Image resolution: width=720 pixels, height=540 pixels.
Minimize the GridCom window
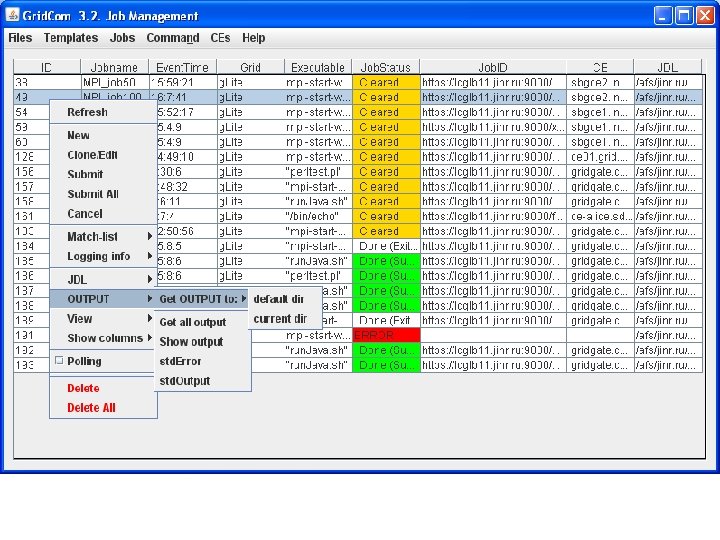(x=663, y=16)
